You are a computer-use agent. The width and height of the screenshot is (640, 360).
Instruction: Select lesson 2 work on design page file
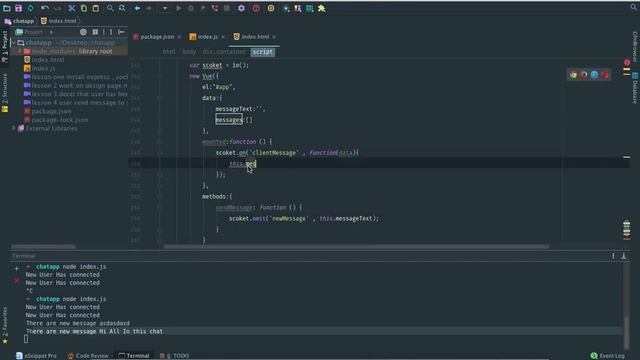76,85
